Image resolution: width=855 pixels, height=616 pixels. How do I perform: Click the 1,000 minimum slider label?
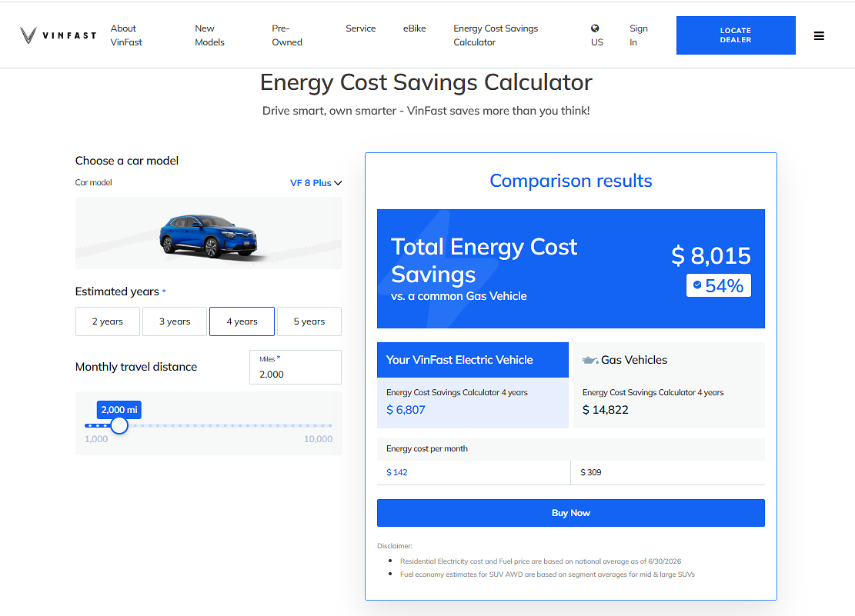point(96,439)
